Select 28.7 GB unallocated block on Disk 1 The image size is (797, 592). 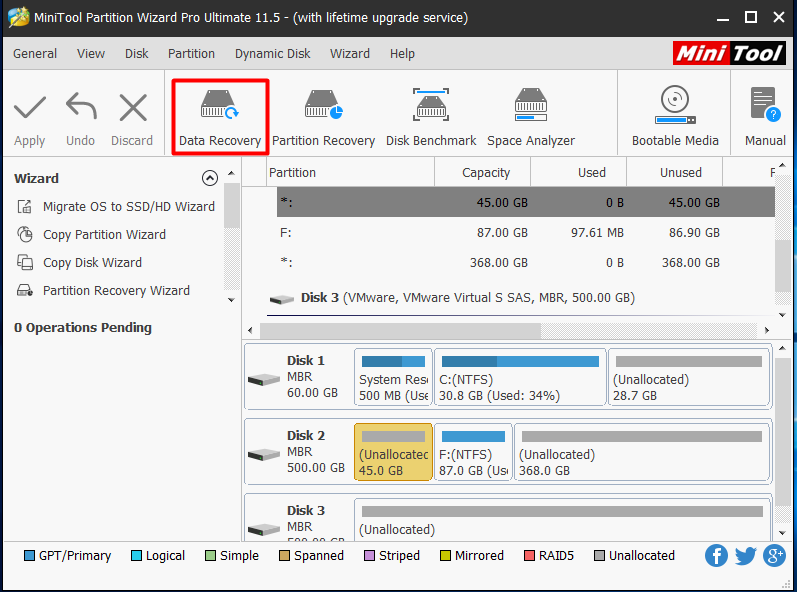[x=689, y=377]
